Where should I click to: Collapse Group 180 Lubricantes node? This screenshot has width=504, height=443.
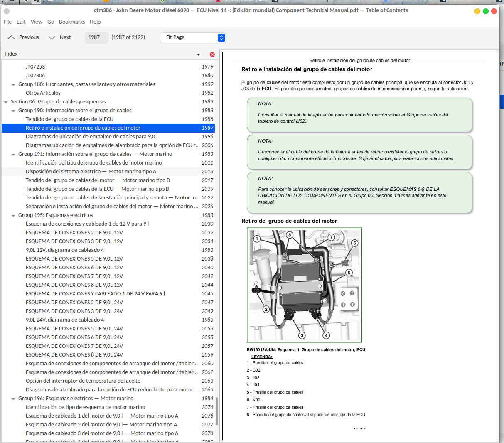point(13,84)
